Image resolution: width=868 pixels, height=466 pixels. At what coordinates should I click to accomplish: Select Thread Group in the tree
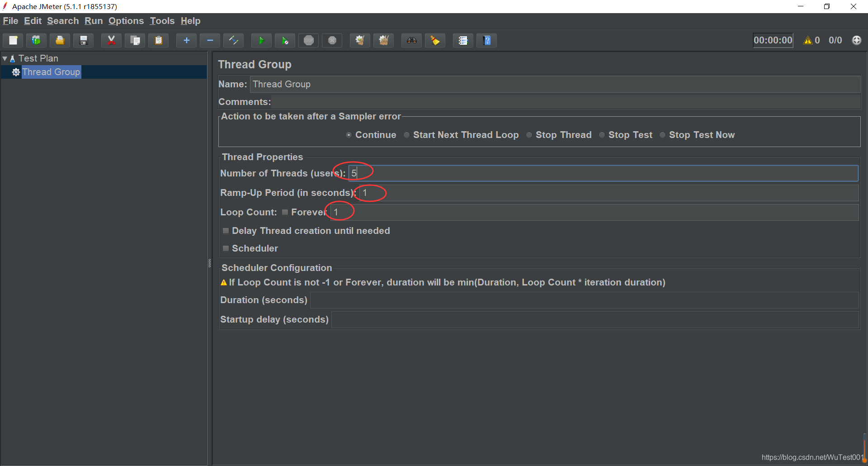click(x=51, y=72)
